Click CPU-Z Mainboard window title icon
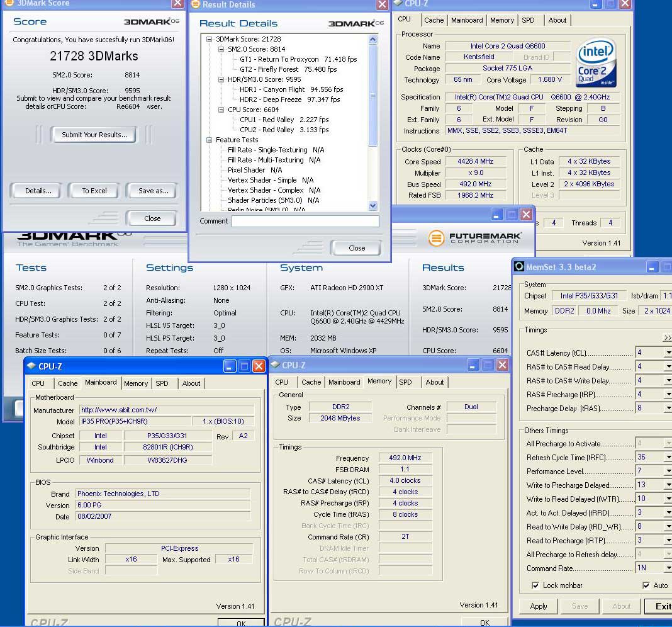Screen dimensions: 672x627 [31, 366]
